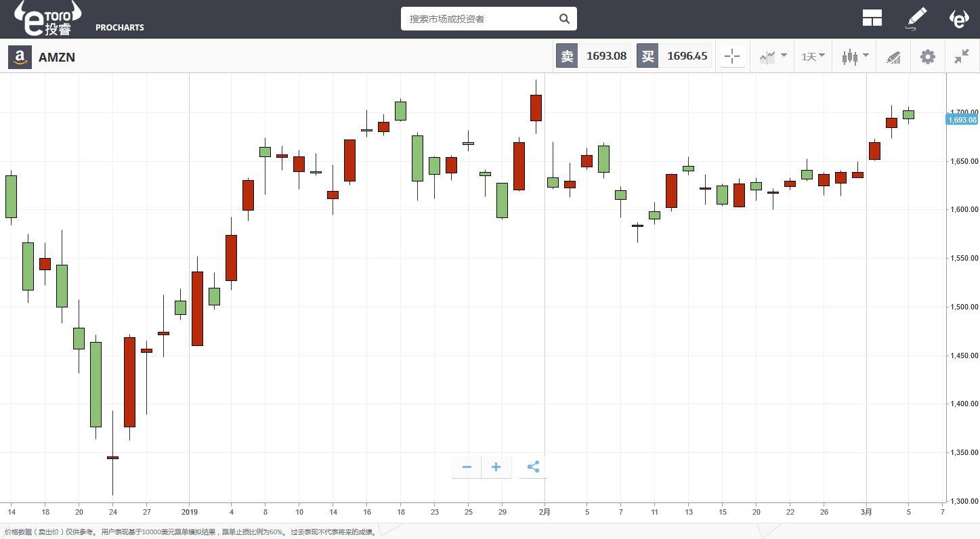
Task: Zoom out chart with minus button
Action: click(x=467, y=467)
